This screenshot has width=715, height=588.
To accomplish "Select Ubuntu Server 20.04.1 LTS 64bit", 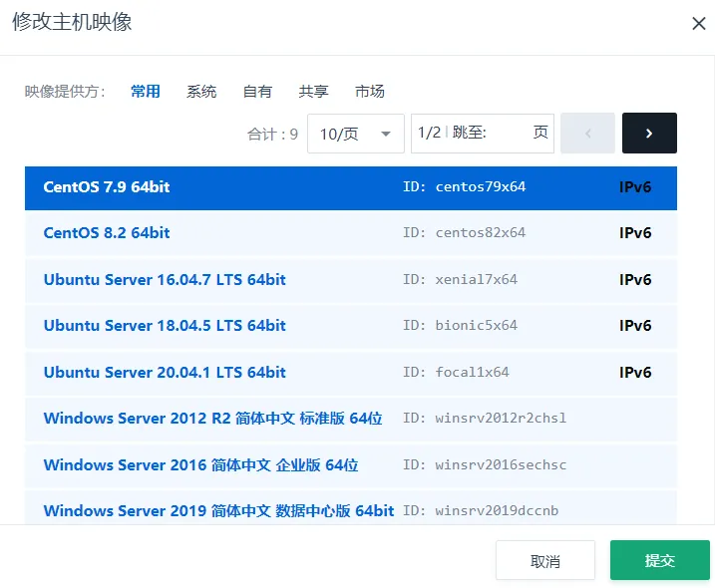I will 351,373.
